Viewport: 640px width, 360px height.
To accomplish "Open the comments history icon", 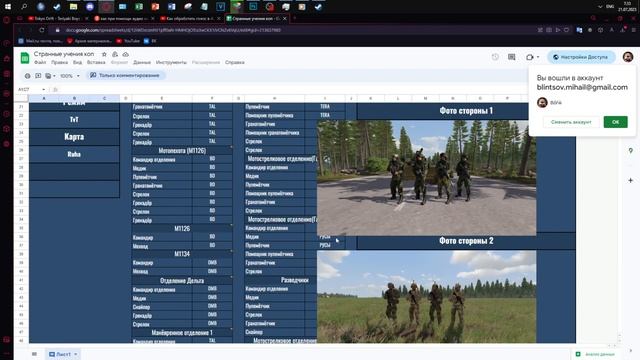I will point(511,57).
